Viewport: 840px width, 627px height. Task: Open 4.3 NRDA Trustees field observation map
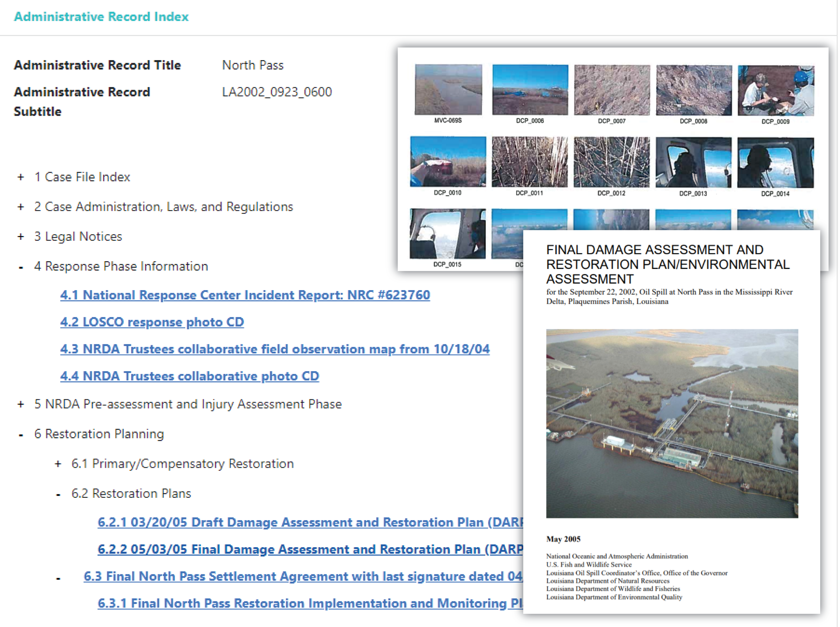(274, 349)
